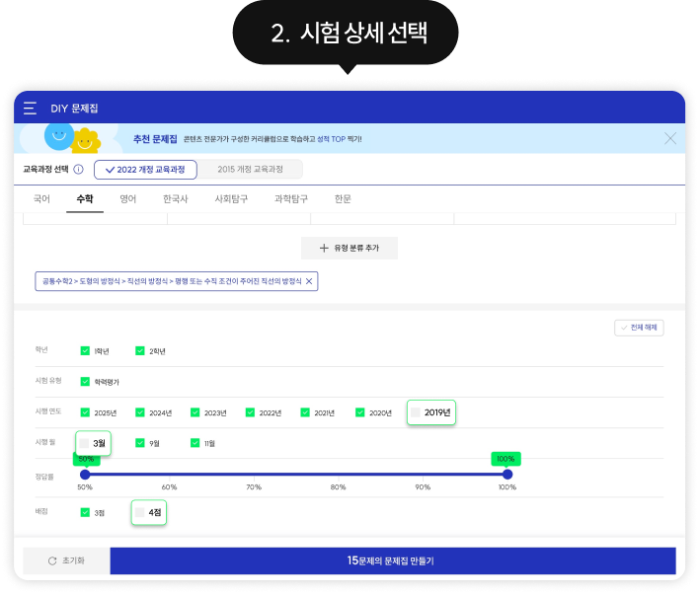
Task: Click the smiley character in banner
Action: (58, 134)
